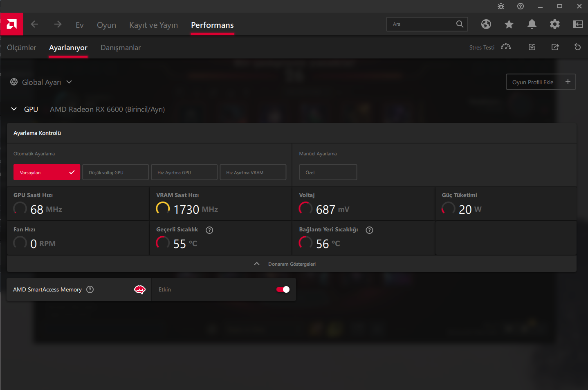Click the reset settings arrow icon

(x=577, y=47)
